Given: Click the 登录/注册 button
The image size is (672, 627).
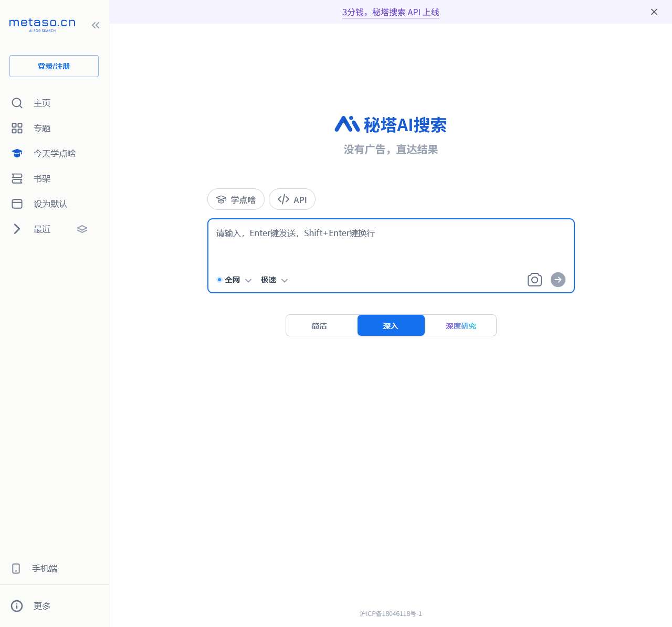Looking at the screenshot, I should pos(54,66).
